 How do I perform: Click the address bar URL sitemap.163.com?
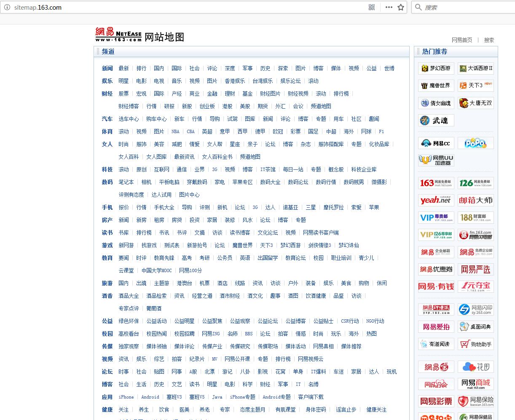38,8
